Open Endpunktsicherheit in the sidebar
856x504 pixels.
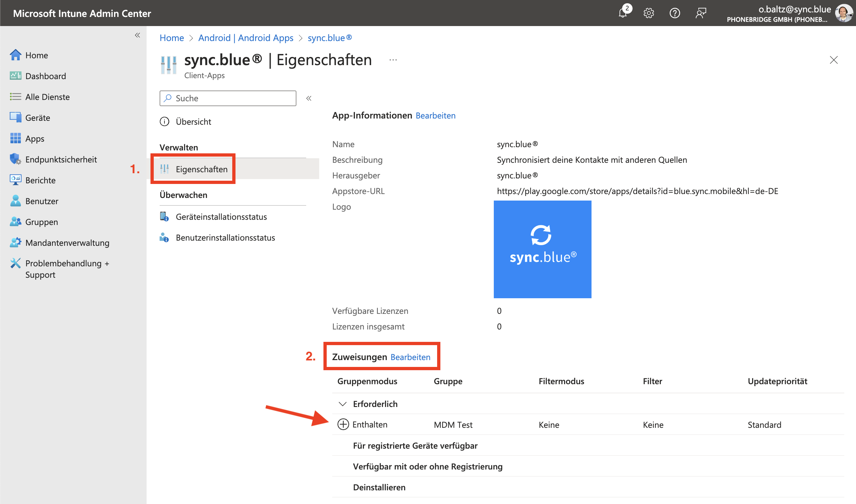tap(61, 159)
